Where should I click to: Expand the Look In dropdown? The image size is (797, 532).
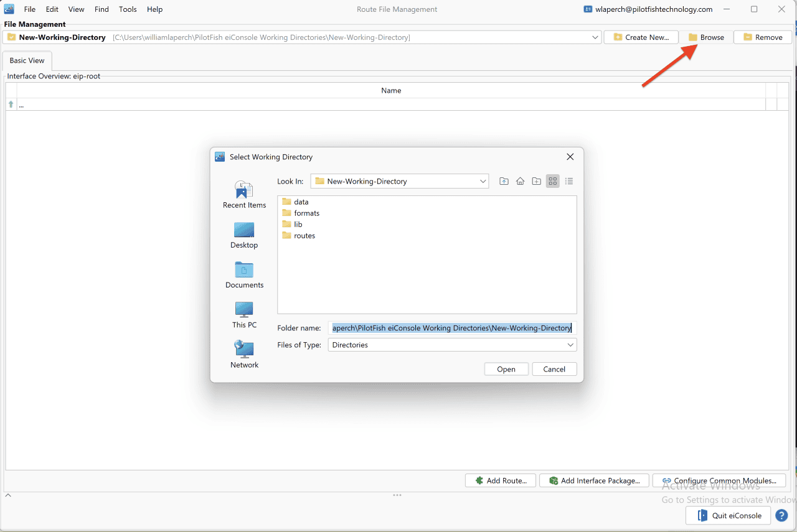pos(483,181)
